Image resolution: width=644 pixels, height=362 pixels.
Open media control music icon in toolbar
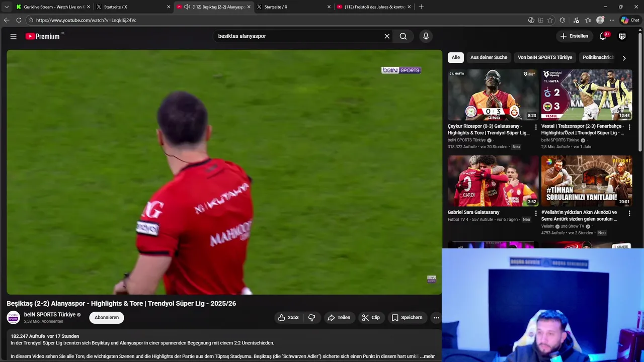(576, 20)
